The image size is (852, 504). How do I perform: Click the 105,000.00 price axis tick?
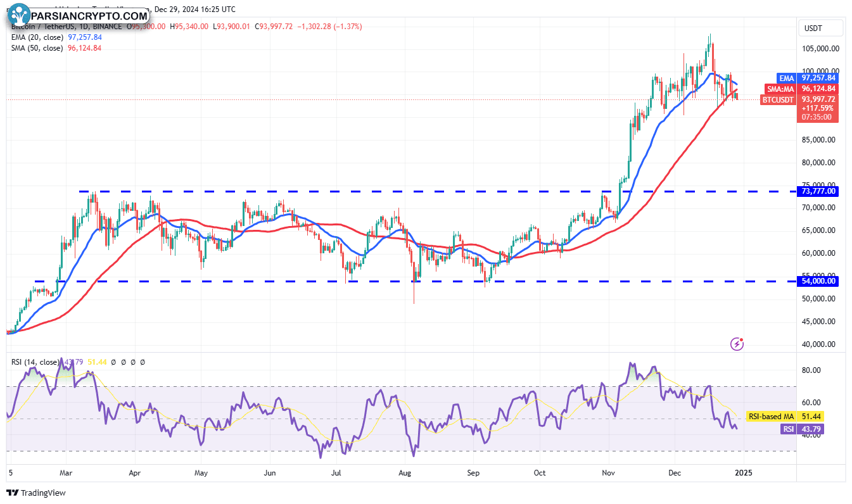pyautogui.click(x=820, y=49)
